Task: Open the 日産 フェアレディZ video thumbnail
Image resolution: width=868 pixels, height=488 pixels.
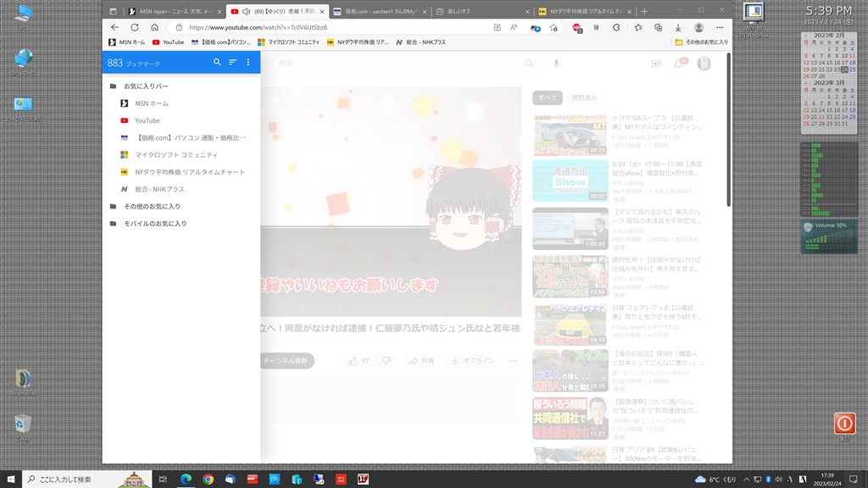Action: tap(570, 324)
